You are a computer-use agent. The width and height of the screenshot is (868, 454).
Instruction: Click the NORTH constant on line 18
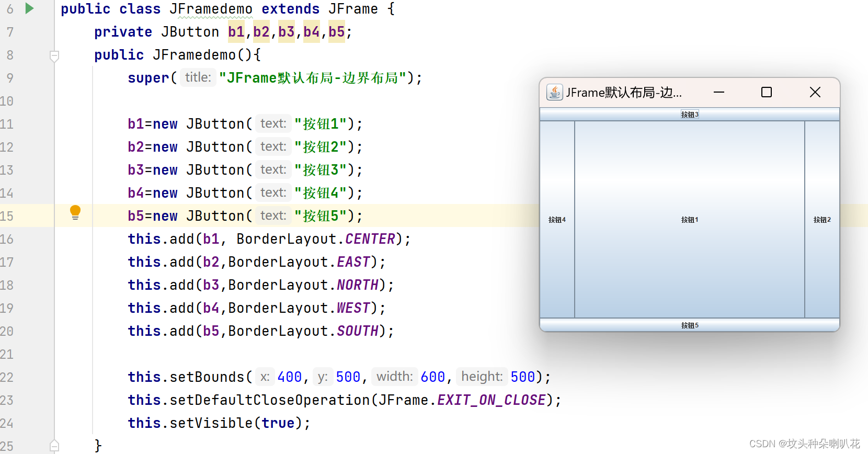point(358,285)
